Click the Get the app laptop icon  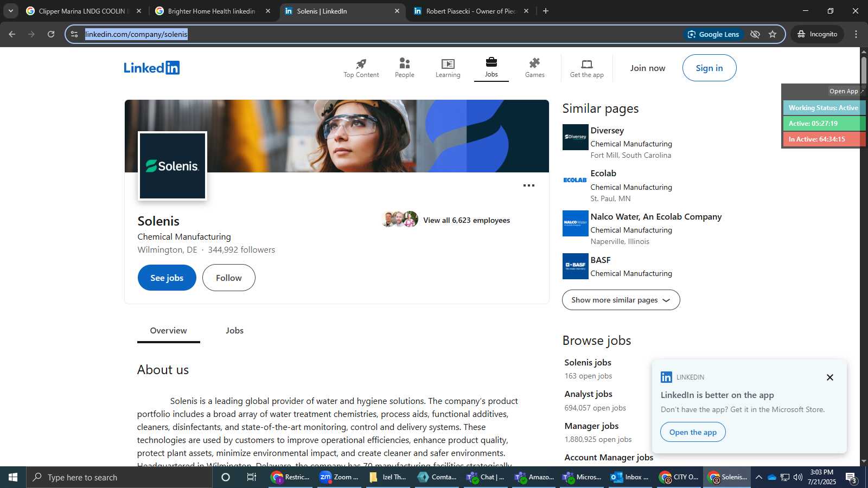click(x=586, y=64)
